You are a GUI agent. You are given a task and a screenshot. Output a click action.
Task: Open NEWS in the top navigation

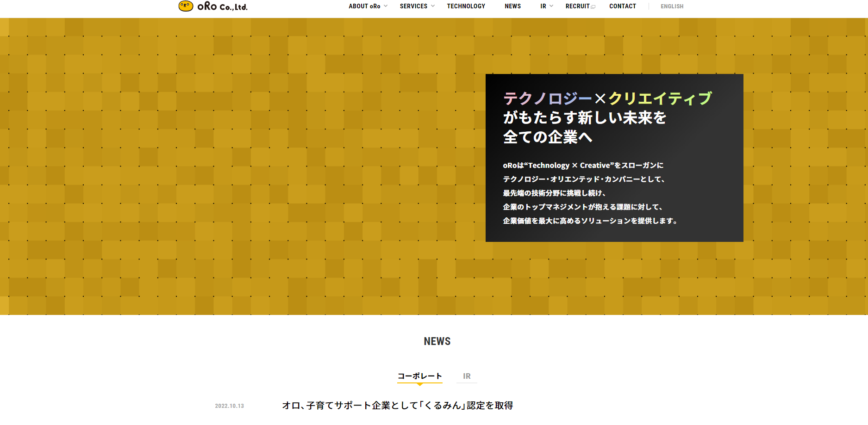pos(512,6)
